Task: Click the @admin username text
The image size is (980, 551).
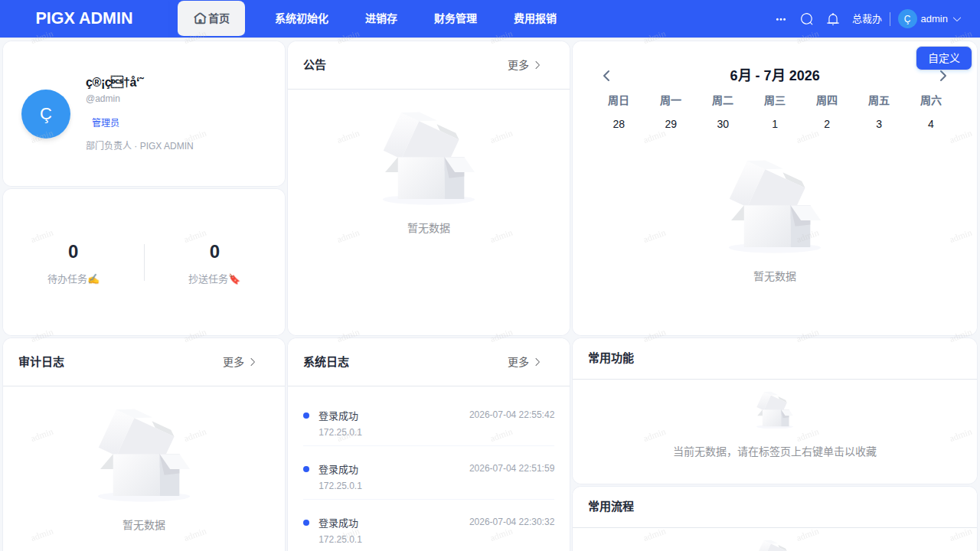Action: (103, 99)
